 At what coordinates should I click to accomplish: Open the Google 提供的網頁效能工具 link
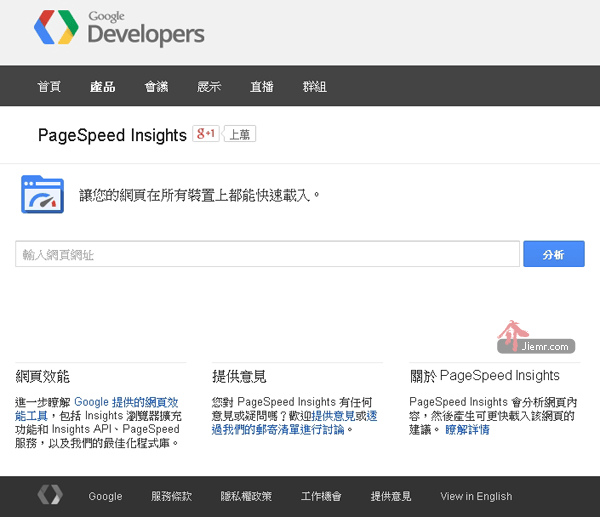tap(96, 409)
